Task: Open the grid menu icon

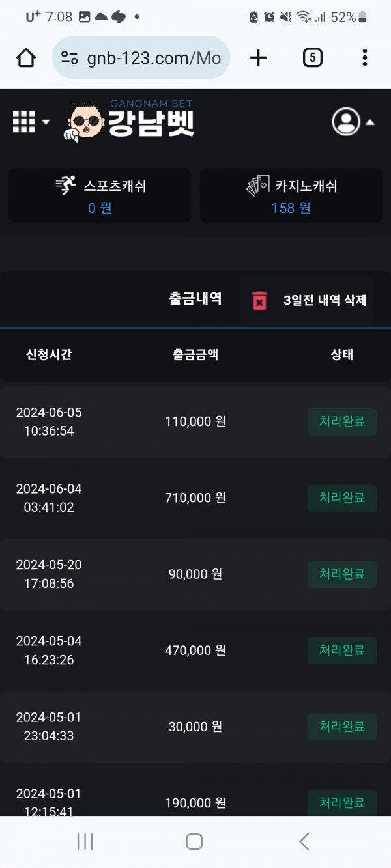Action: [24, 122]
